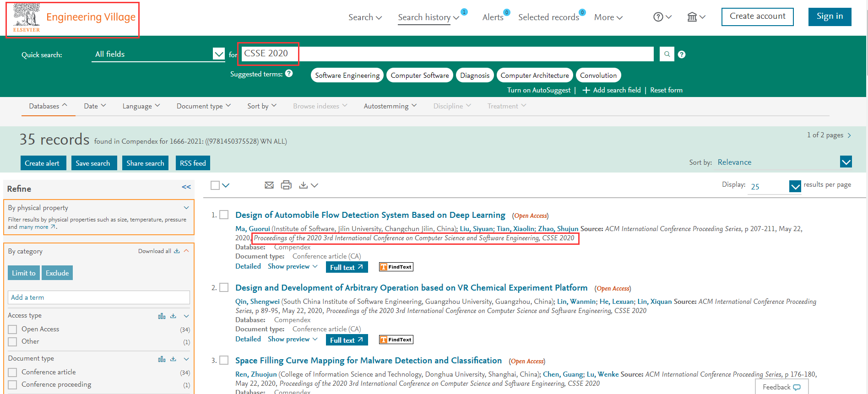Click the magnifier search button
The image size is (868, 394).
(667, 54)
